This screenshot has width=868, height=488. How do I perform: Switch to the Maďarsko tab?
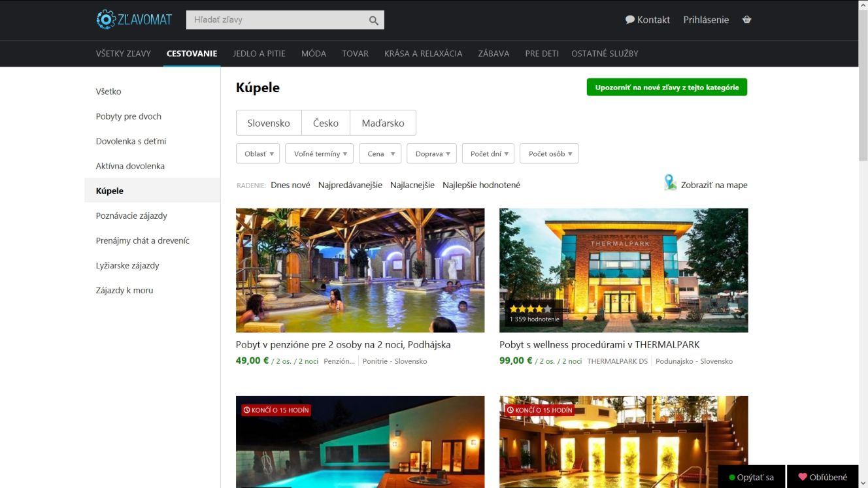(x=383, y=123)
